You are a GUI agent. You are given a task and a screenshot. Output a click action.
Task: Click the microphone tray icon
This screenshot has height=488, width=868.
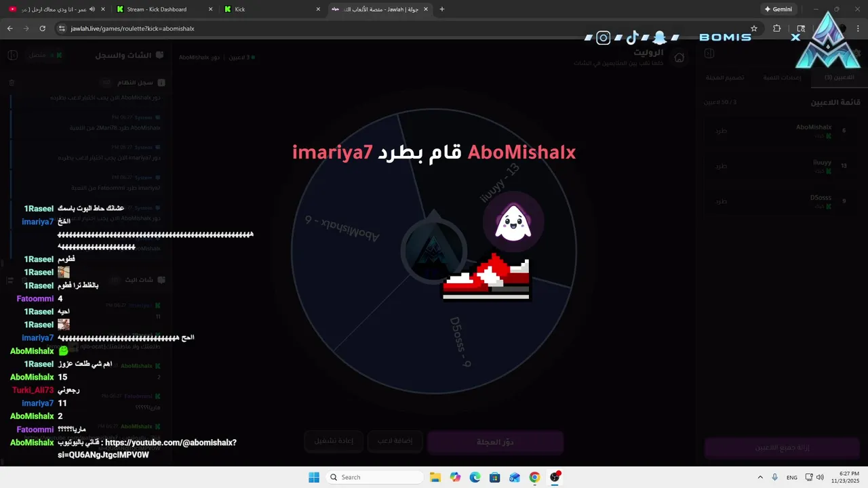pyautogui.click(x=775, y=477)
